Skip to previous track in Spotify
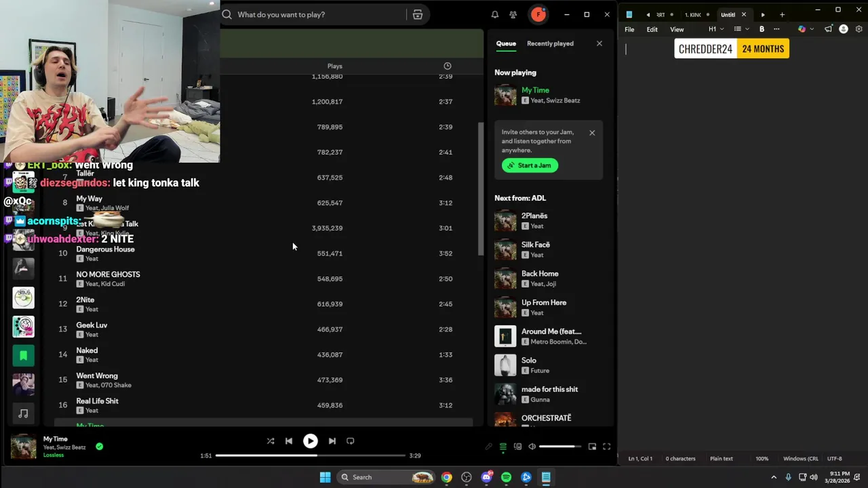868x488 pixels. pyautogui.click(x=289, y=441)
